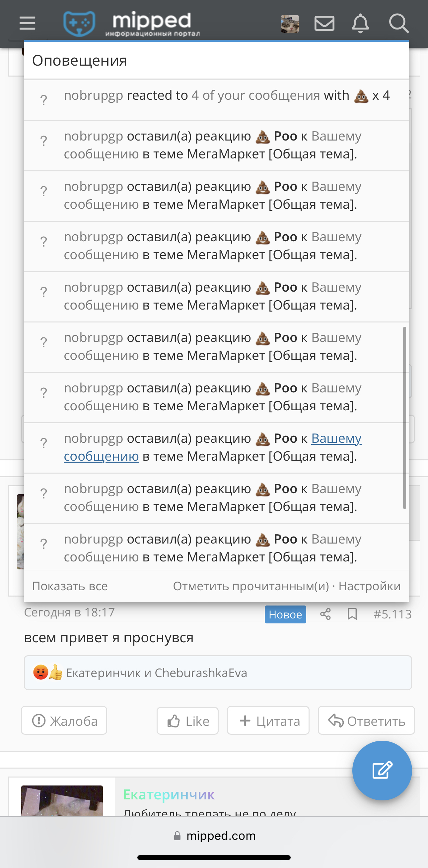Show all notifications via 'Показать все'

point(70,586)
